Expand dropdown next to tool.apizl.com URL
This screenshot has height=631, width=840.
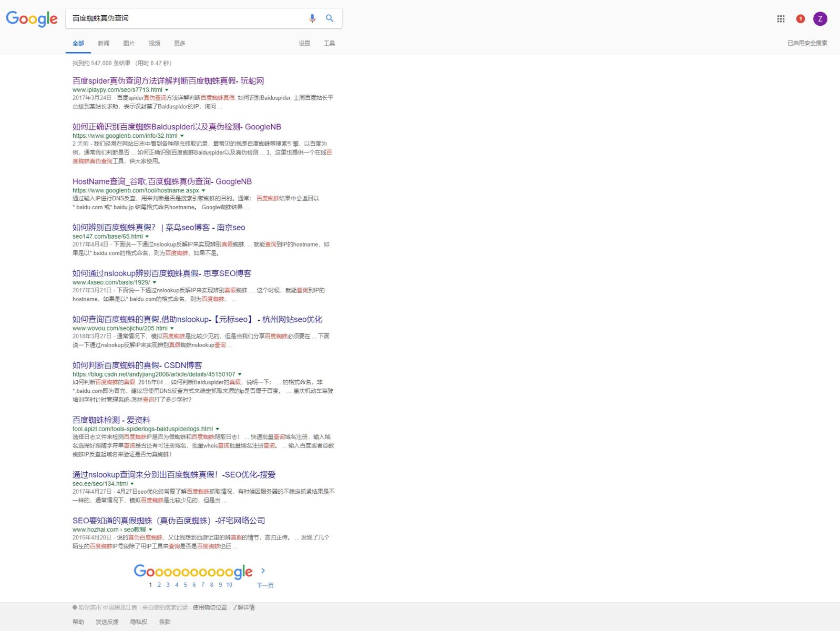(218, 429)
